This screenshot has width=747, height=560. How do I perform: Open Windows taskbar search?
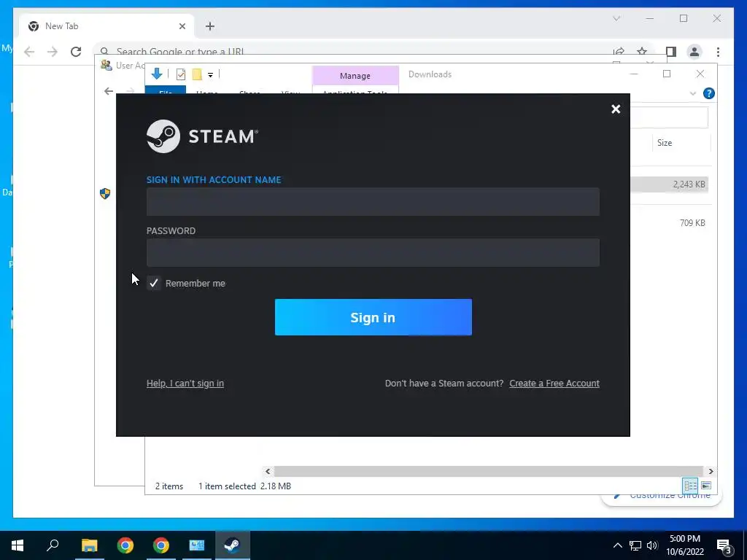(53, 545)
